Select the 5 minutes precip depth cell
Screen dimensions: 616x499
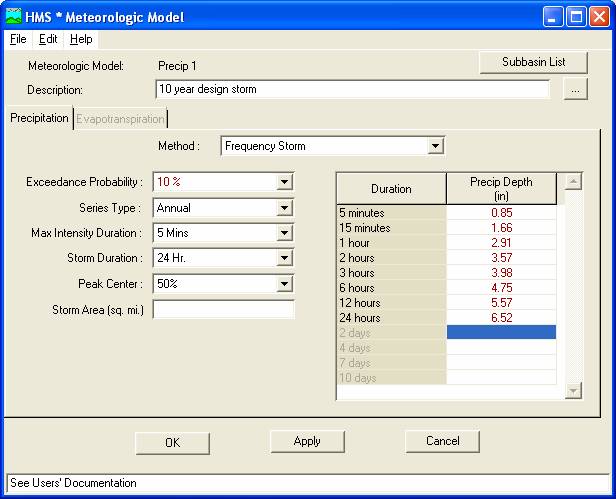click(x=501, y=213)
